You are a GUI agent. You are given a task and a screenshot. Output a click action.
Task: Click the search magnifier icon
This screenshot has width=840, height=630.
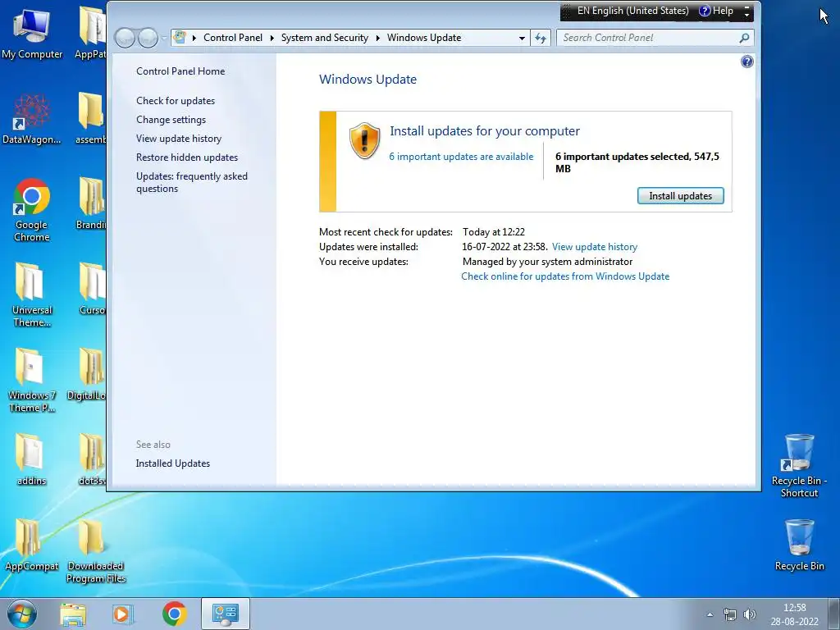[744, 38]
